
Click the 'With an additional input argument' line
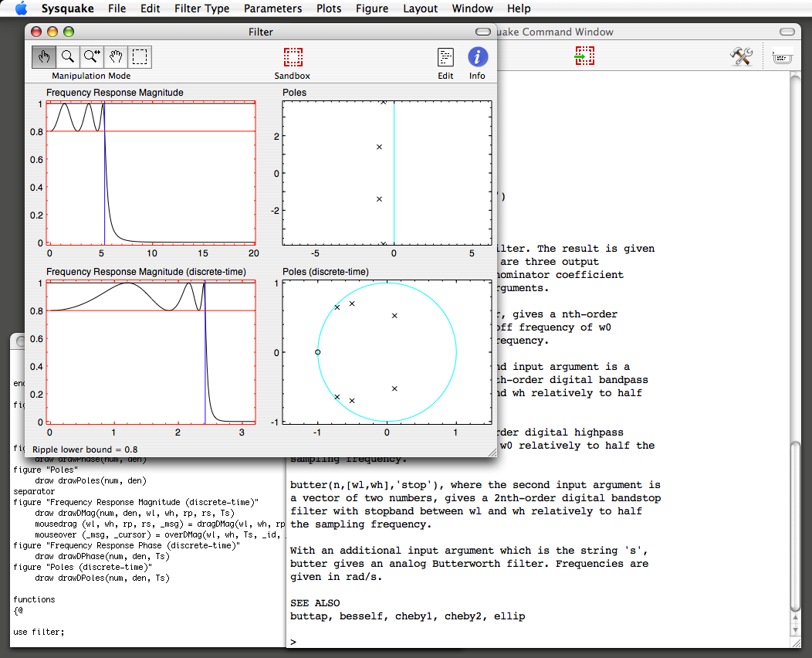470,550
